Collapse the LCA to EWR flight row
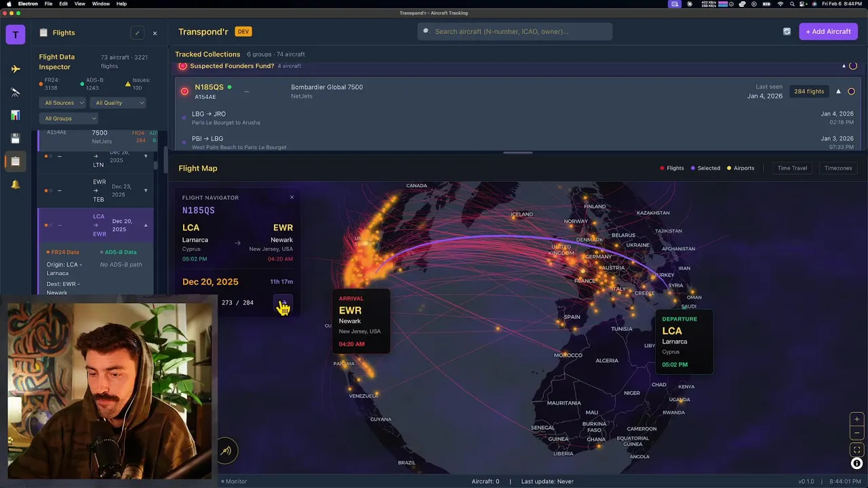 click(146, 225)
